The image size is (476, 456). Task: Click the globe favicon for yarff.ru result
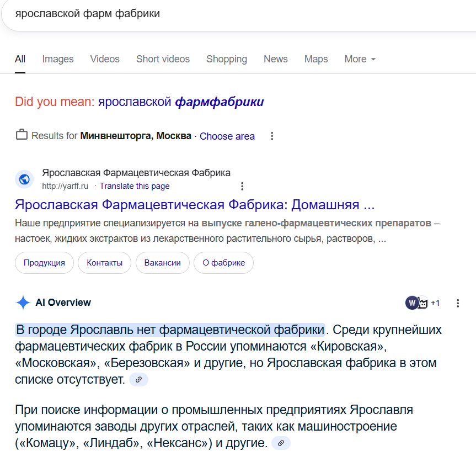(24, 179)
